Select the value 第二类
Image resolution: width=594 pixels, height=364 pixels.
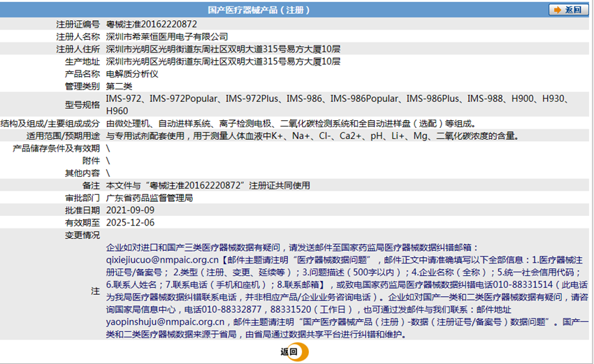coord(119,87)
